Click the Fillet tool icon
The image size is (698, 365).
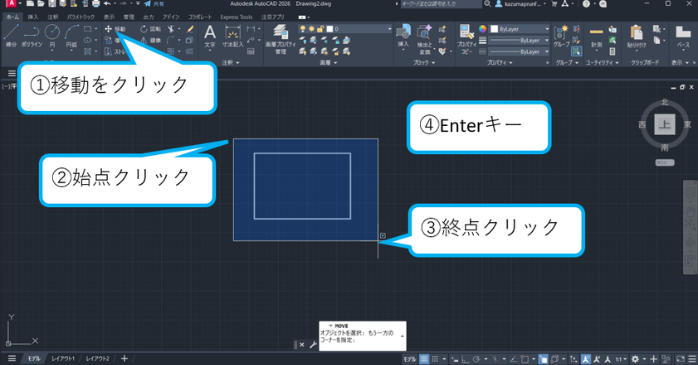[171, 40]
